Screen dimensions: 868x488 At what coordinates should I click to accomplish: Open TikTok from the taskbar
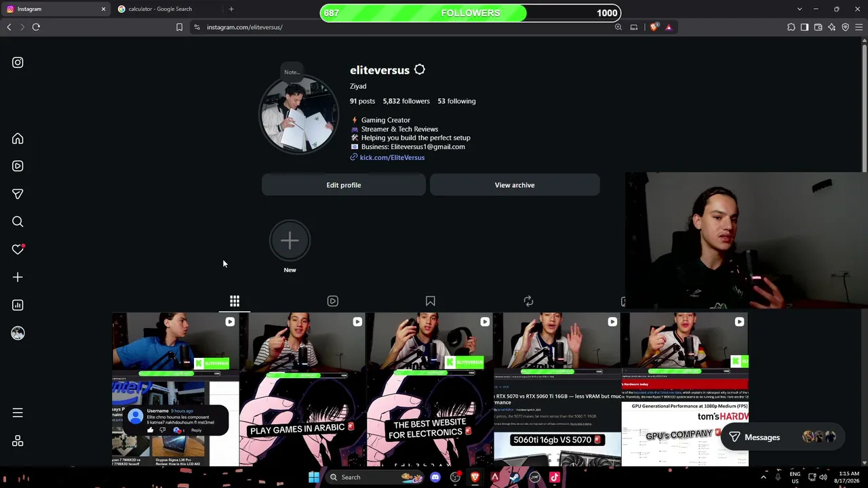pos(555,477)
